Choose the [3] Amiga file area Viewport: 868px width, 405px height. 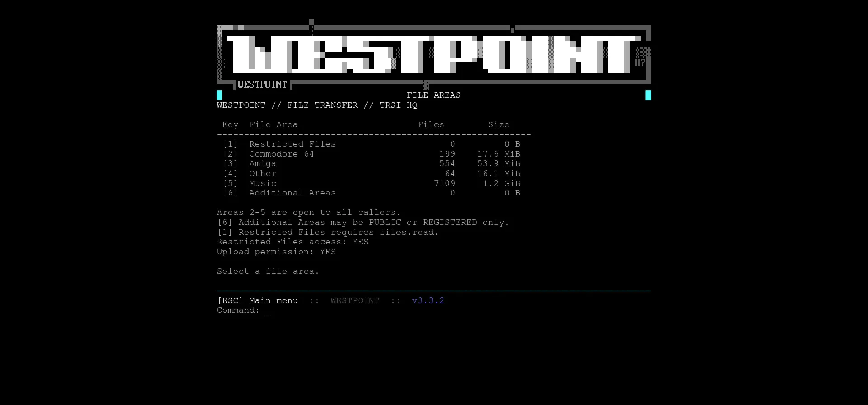tap(372, 163)
